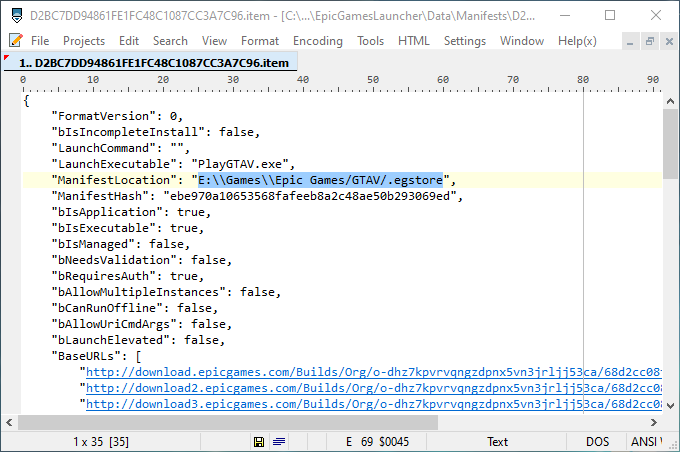This screenshot has height=452, width=680.
Task: Click the "bCanRunOffline": false line
Action: (x=134, y=308)
